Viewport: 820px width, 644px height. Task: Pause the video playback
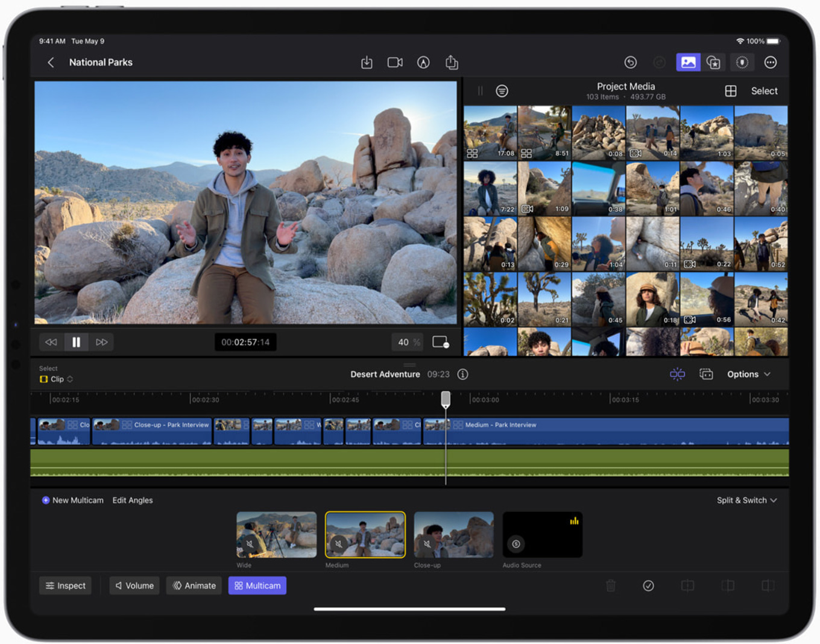76,343
